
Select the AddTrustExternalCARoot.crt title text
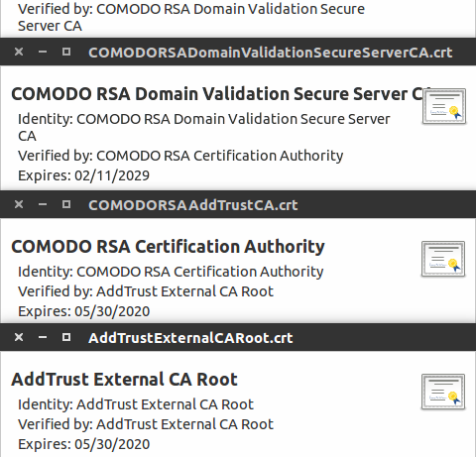190,338
